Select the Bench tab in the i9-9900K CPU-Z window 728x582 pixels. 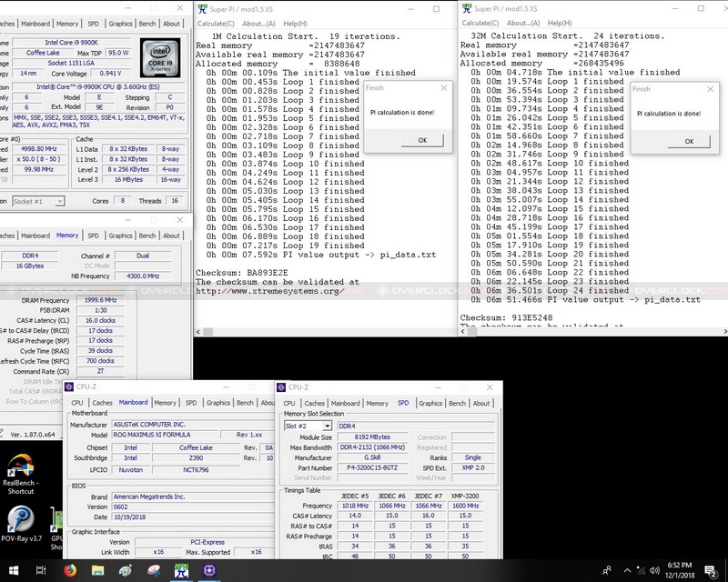tap(147, 24)
